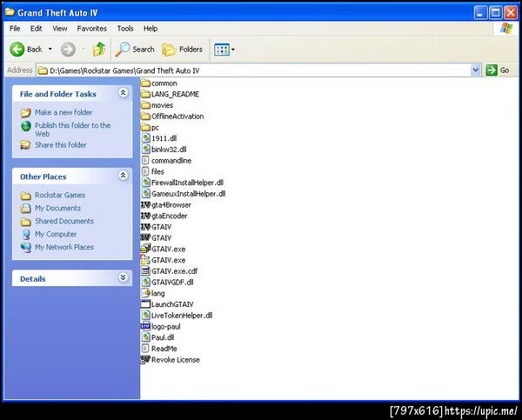The width and height of the screenshot is (522, 420).
Task: Select the ReadMe text file icon
Action: coord(145,349)
